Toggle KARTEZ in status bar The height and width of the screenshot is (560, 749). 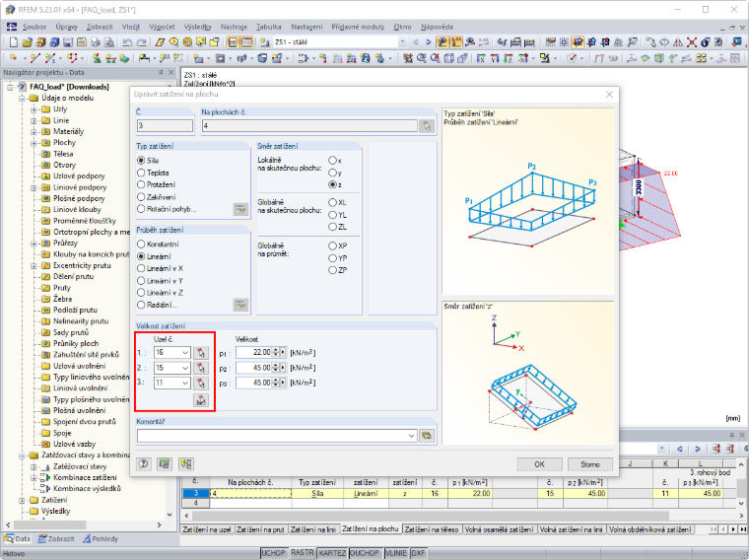coord(332,553)
